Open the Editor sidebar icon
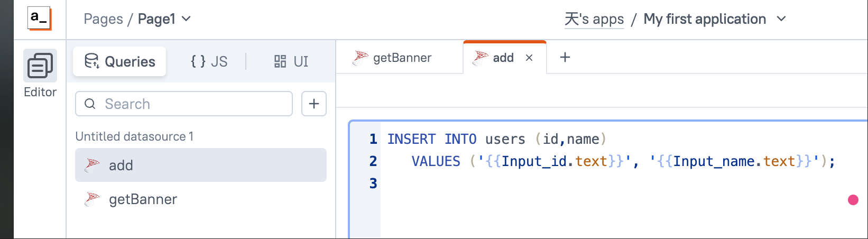 point(40,66)
